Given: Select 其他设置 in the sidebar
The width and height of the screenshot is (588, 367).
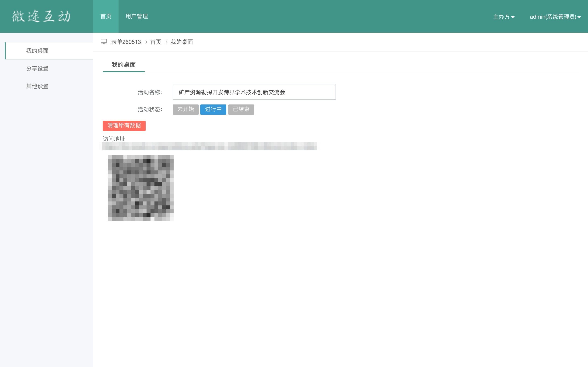Looking at the screenshot, I should (x=37, y=86).
